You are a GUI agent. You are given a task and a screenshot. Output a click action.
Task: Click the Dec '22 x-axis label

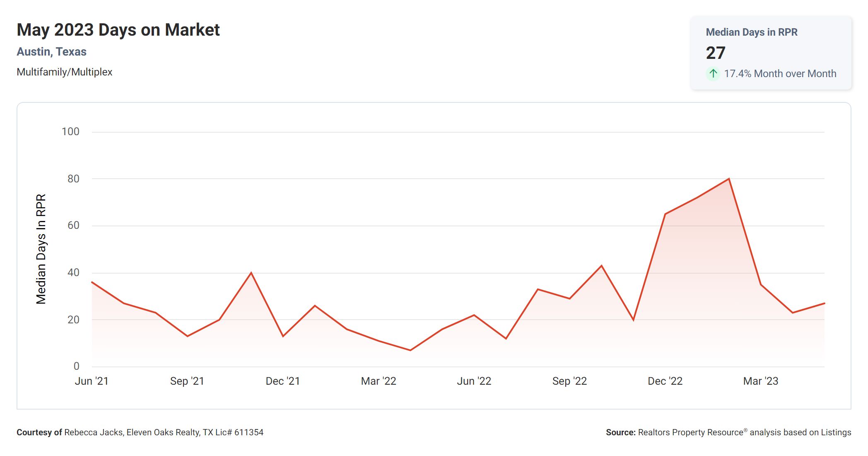665,381
